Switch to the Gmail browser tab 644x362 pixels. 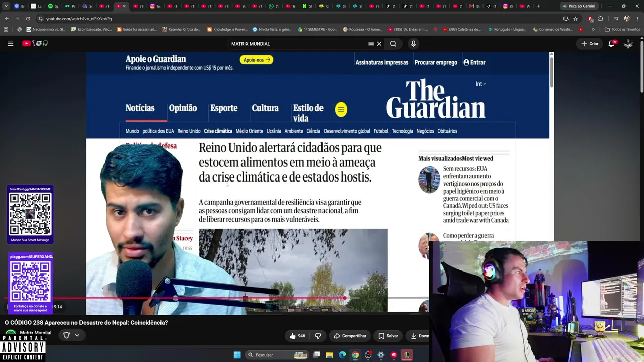(474, 6)
